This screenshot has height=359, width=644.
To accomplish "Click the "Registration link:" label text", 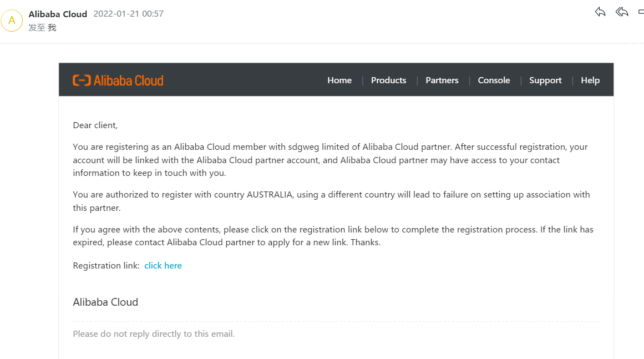I will click(x=107, y=266).
